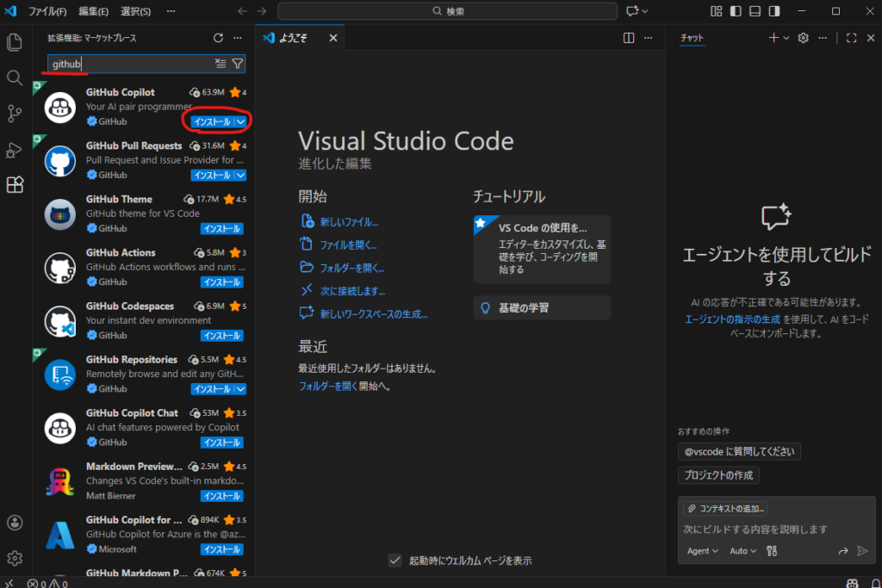Open the Auto model picker dropdown
Image resolution: width=882 pixels, height=588 pixels.
point(743,551)
